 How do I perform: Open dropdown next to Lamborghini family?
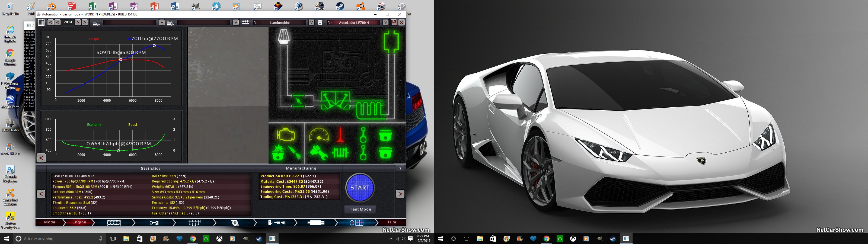pos(311,23)
